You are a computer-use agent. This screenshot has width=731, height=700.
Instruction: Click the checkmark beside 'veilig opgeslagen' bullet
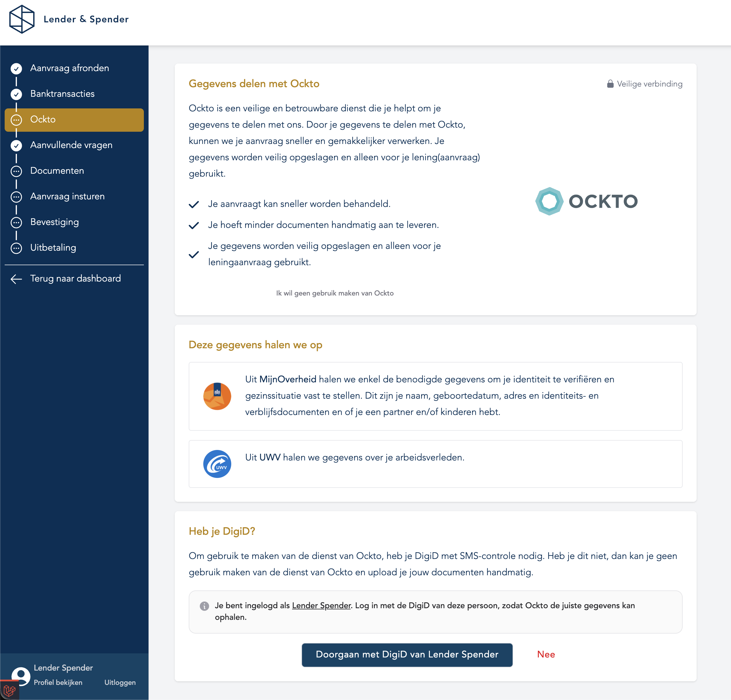coord(194,255)
